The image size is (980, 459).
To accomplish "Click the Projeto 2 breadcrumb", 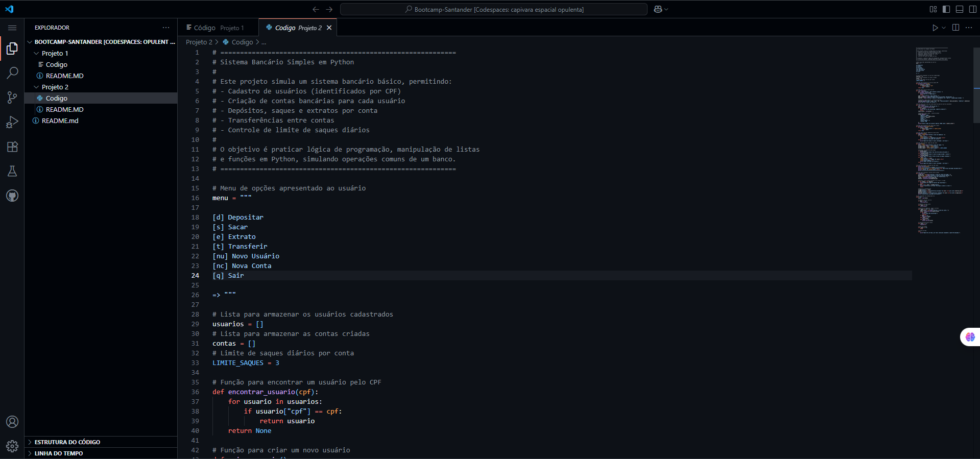I will tap(199, 42).
